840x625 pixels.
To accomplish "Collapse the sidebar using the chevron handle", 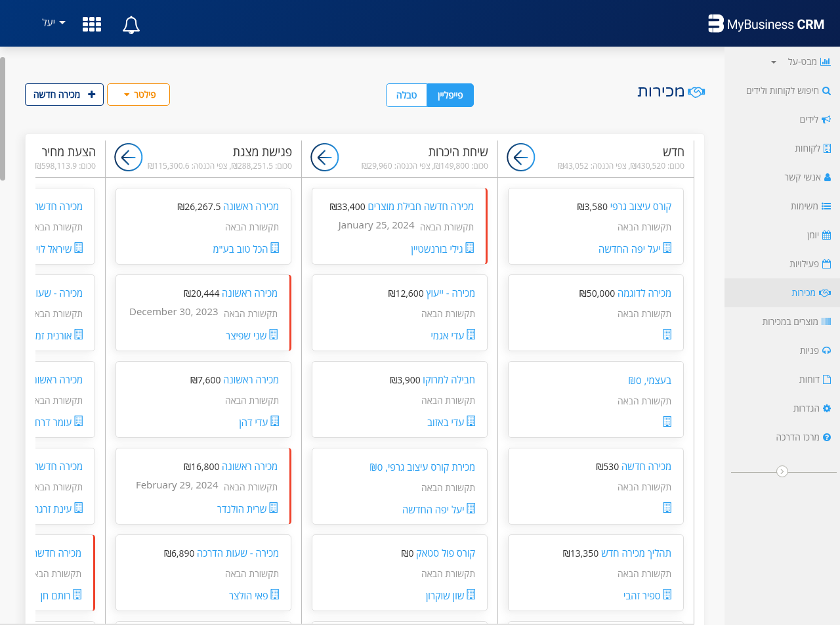I will coord(782,471).
